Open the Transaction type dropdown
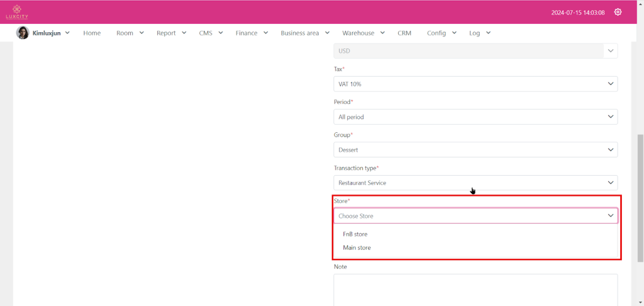 click(475, 183)
